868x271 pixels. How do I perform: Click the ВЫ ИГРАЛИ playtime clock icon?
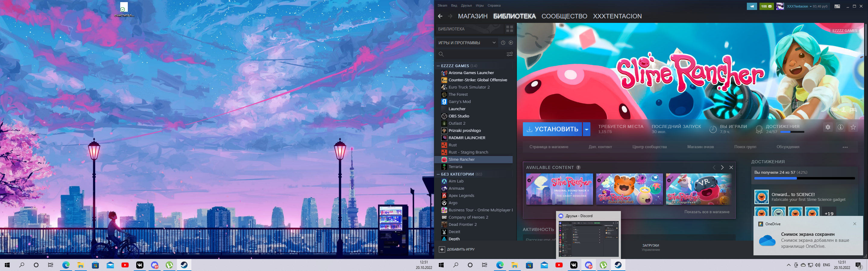pos(713,129)
